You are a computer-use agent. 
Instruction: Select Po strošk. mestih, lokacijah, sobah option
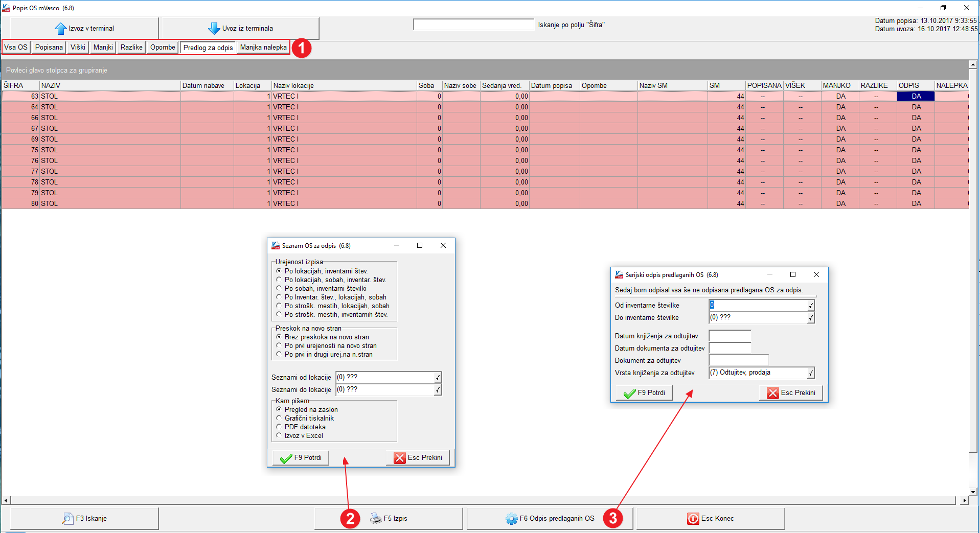pyautogui.click(x=279, y=306)
